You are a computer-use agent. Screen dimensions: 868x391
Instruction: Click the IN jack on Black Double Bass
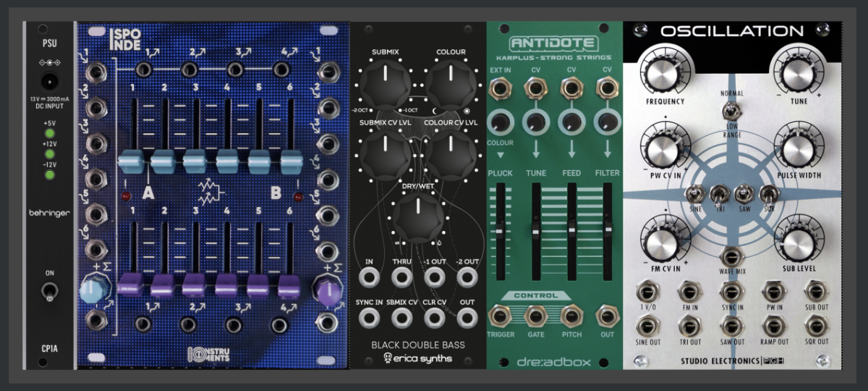(x=370, y=277)
